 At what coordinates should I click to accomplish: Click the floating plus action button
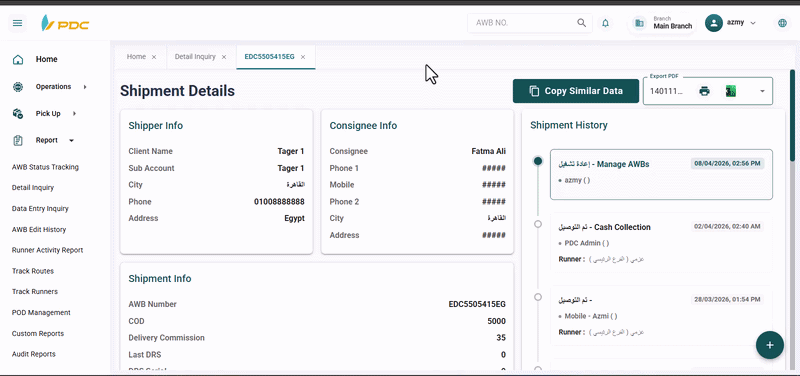pyautogui.click(x=769, y=345)
